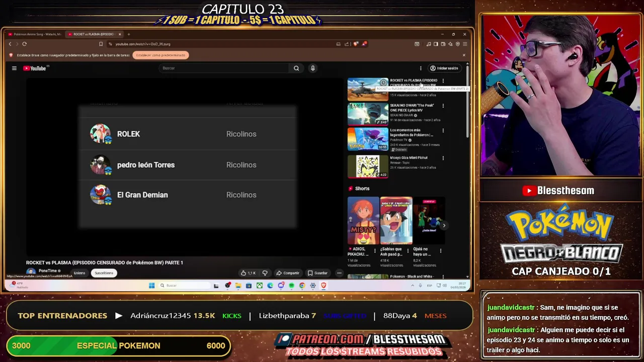The image size is (644, 362).
Task: Open options menu for ROCKET vs PLASMA suggestion
Action: pyautogui.click(x=443, y=81)
